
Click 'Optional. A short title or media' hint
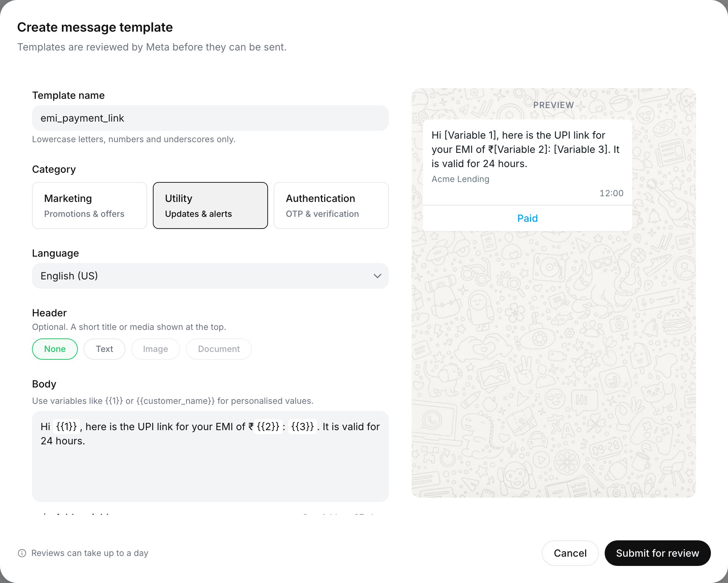[129, 327]
